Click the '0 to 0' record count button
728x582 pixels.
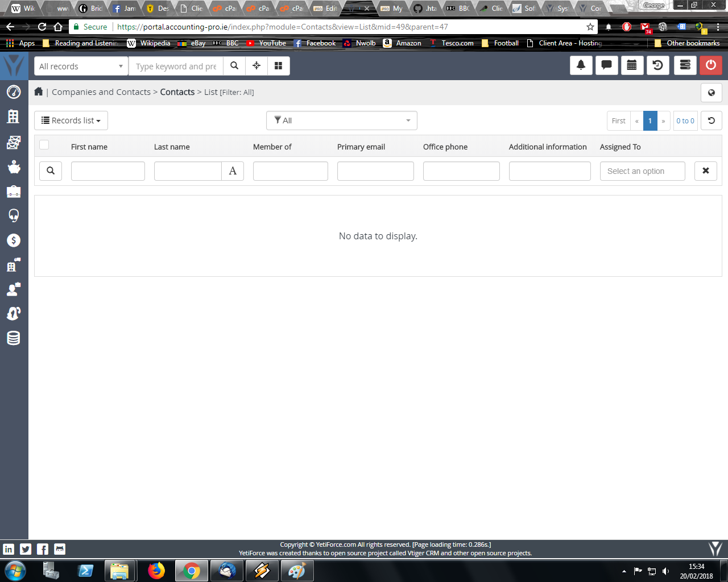tap(685, 120)
